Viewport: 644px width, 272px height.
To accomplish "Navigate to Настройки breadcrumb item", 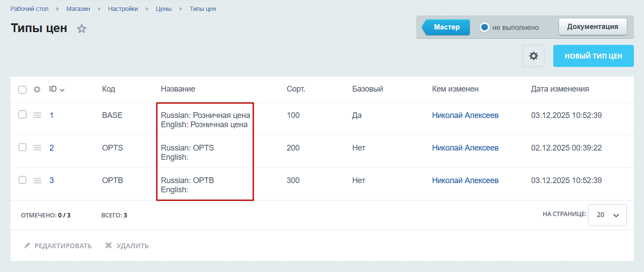I will point(123,9).
